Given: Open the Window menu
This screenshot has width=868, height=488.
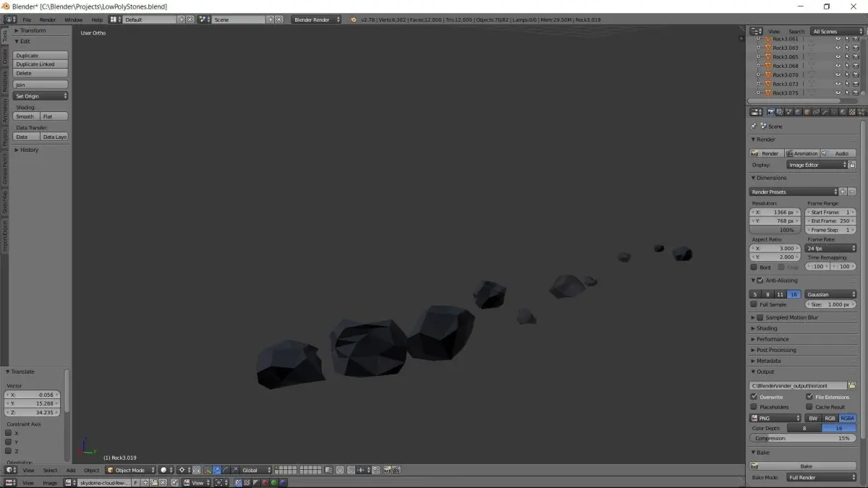Looking at the screenshot, I should click(73, 20).
